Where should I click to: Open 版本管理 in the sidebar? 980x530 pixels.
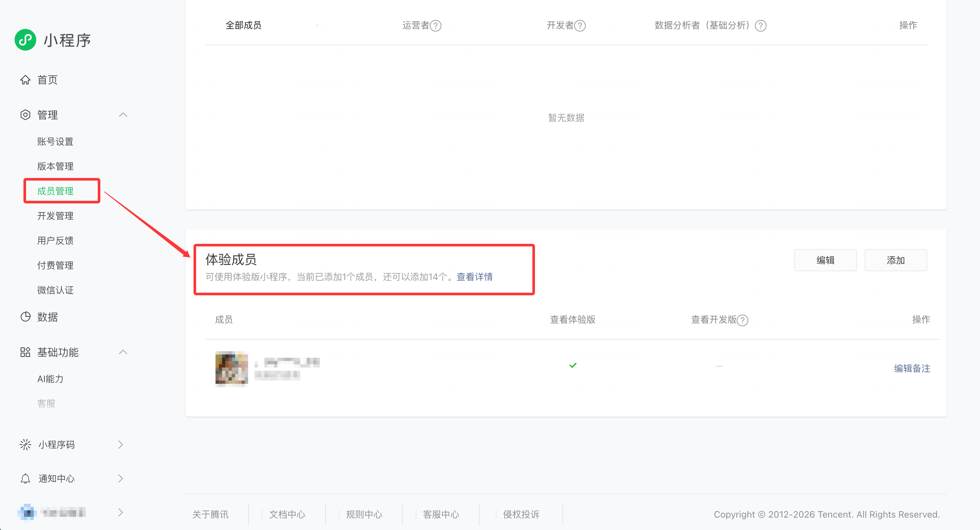55,166
